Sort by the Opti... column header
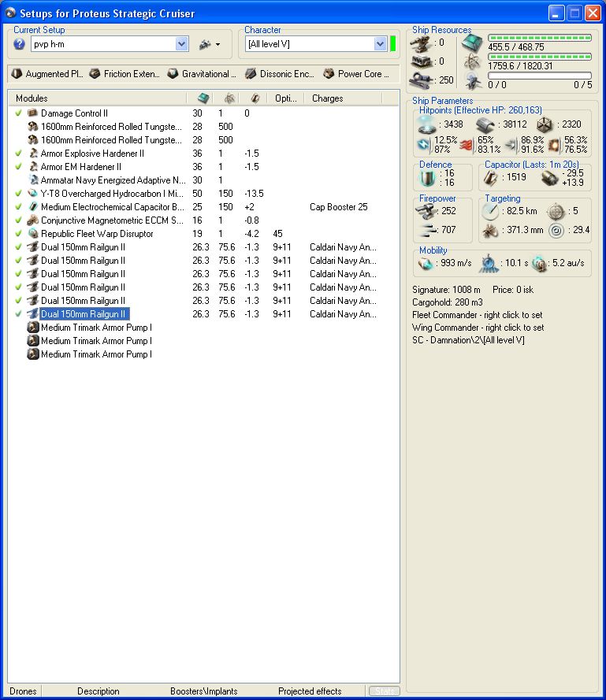 coord(285,98)
